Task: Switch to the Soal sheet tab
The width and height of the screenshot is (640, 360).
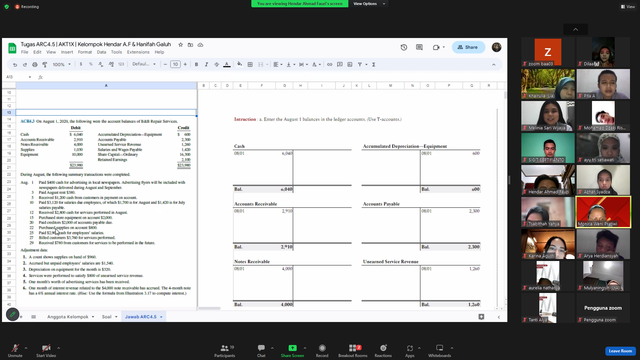Action: coord(107,317)
